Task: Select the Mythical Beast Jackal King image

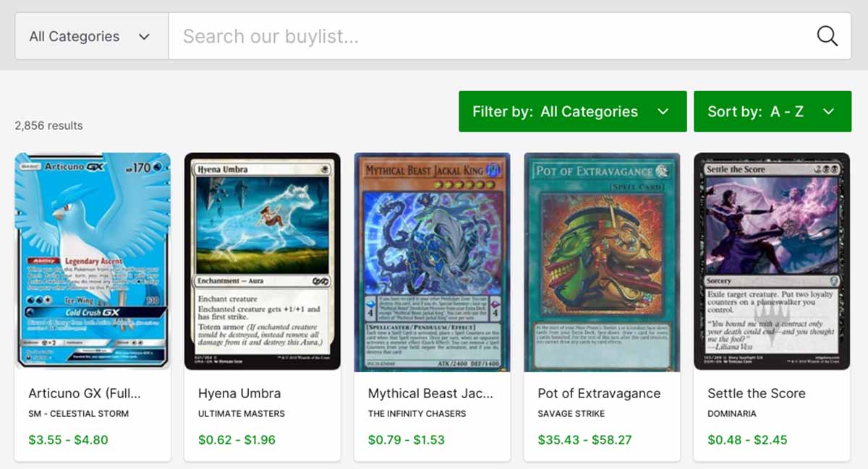Action: pyautogui.click(x=432, y=262)
